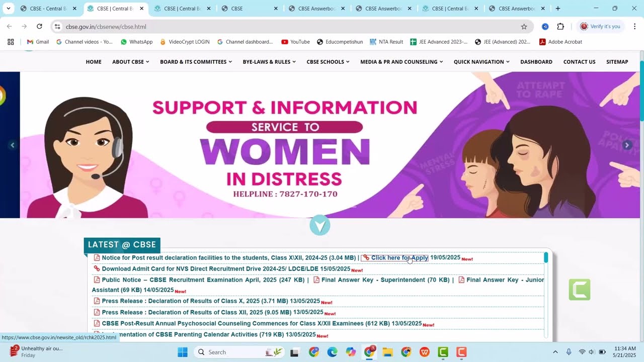Show the next banner slide
This screenshot has height=362, width=644.
[x=627, y=145]
